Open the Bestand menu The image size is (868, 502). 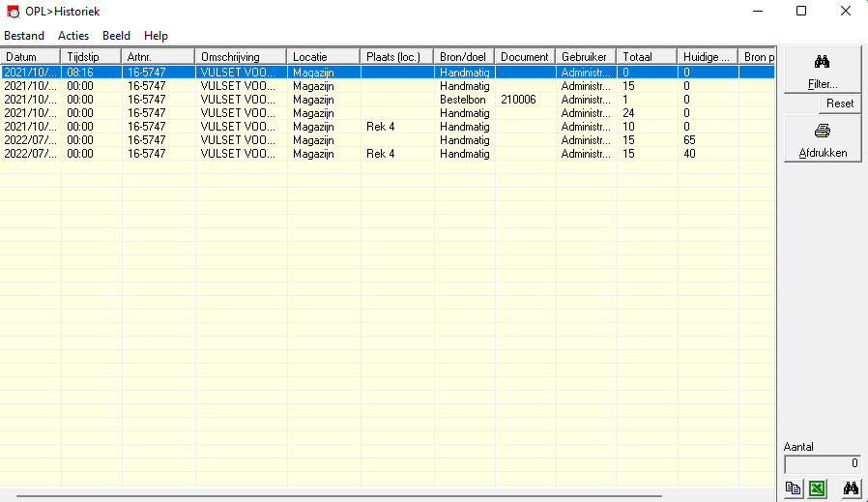pos(24,36)
